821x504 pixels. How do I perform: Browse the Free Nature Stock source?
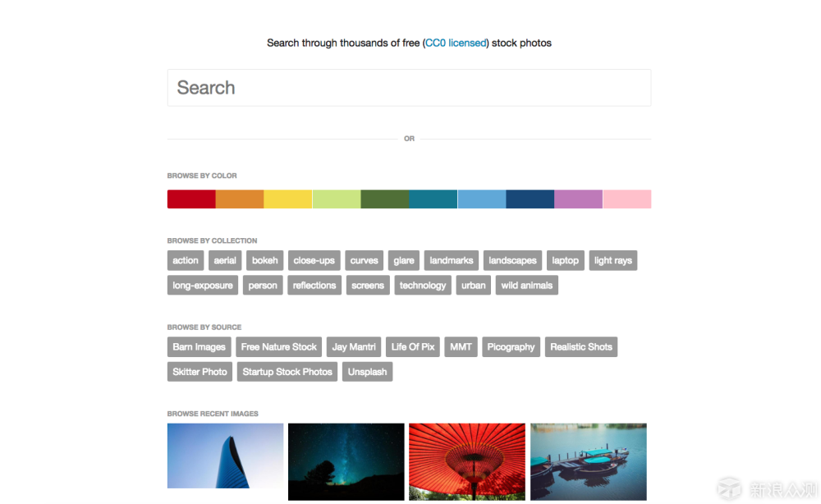tap(279, 347)
